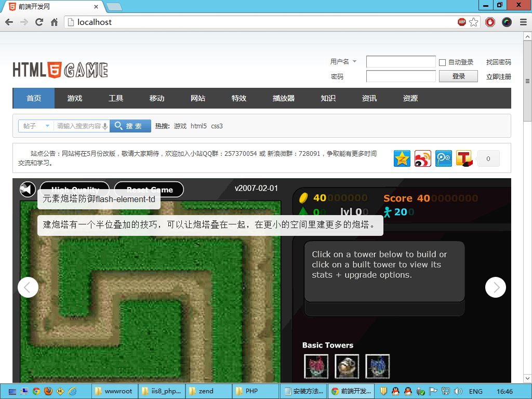This screenshot has height=399, width=532.
Task: Open the 移动 navigation item
Action: [x=157, y=98]
